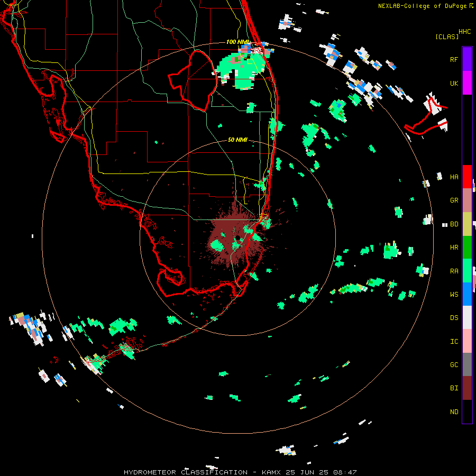Viewport: 476px width, 476px height.
Task: Click the BI brown legend swatch
Action: coord(467,388)
